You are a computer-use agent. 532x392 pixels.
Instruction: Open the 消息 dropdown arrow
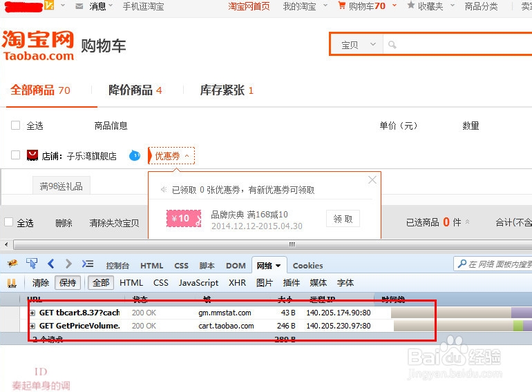pyautogui.click(x=111, y=6)
